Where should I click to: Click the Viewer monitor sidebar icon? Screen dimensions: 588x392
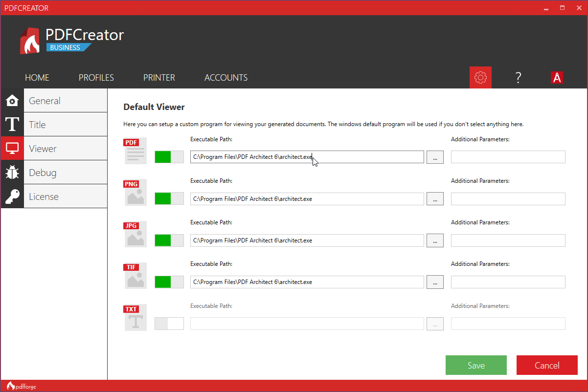click(x=12, y=149)
